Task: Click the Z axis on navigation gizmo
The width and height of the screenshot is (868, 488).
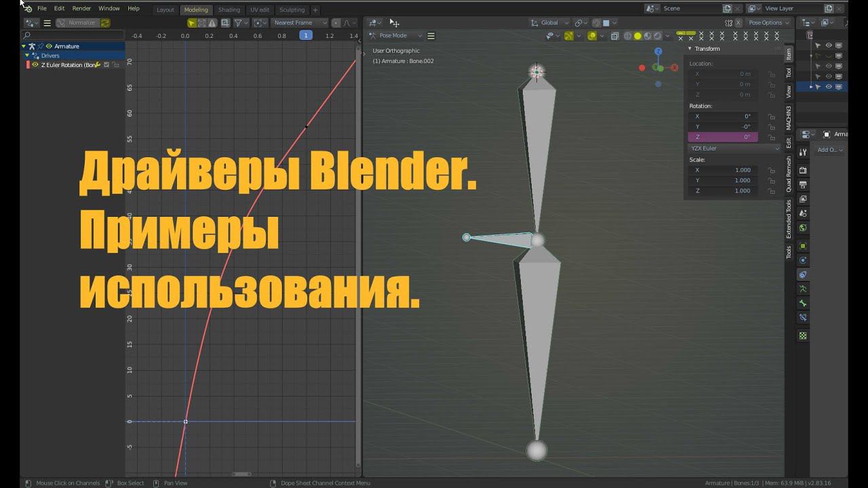Action: pos(658,52)
